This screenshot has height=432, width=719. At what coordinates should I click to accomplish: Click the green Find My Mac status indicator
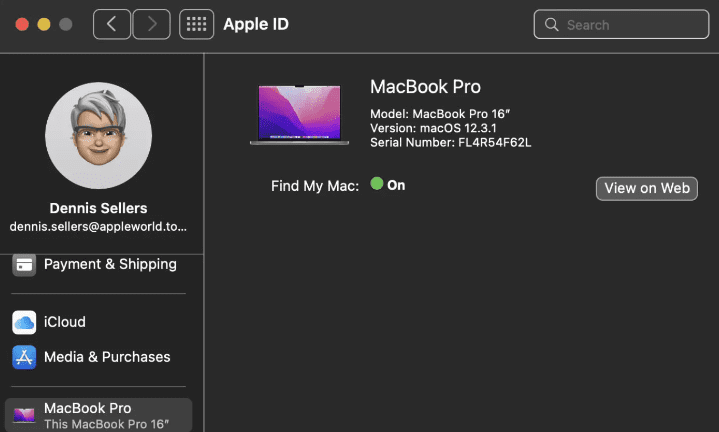coord(377,184)
